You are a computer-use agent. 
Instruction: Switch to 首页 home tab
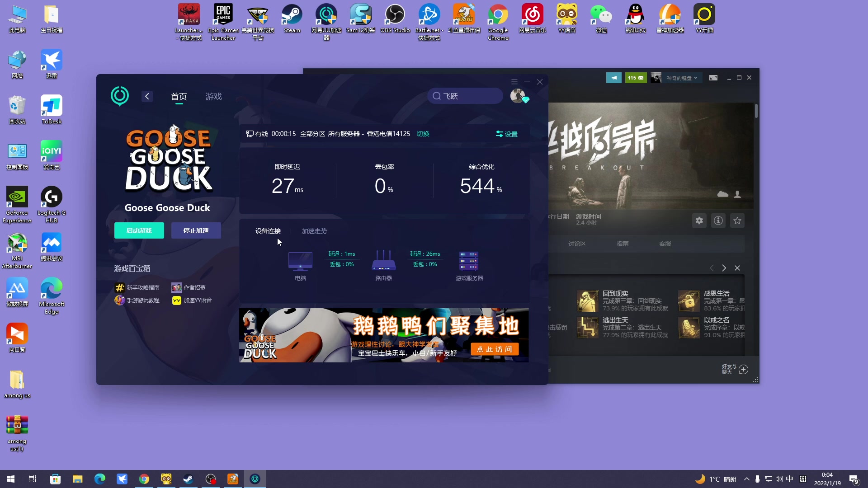tap(179, 96)
